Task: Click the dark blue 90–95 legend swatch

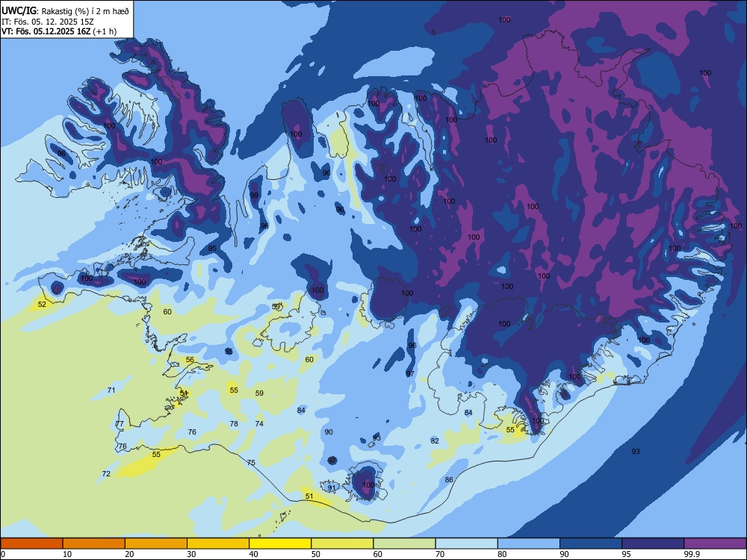Action: coord(591,544)
